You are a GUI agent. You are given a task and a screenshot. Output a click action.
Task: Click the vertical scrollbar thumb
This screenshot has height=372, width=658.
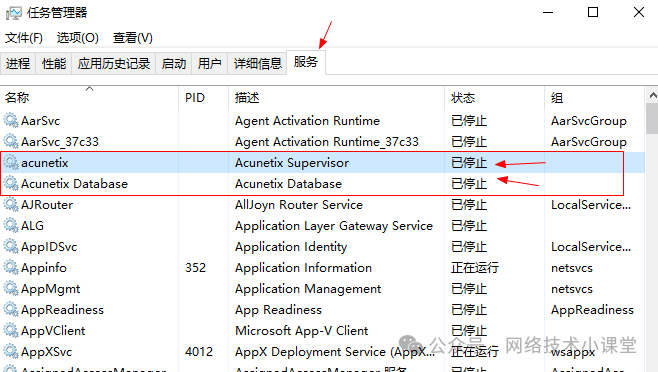[x=653, y=119]
